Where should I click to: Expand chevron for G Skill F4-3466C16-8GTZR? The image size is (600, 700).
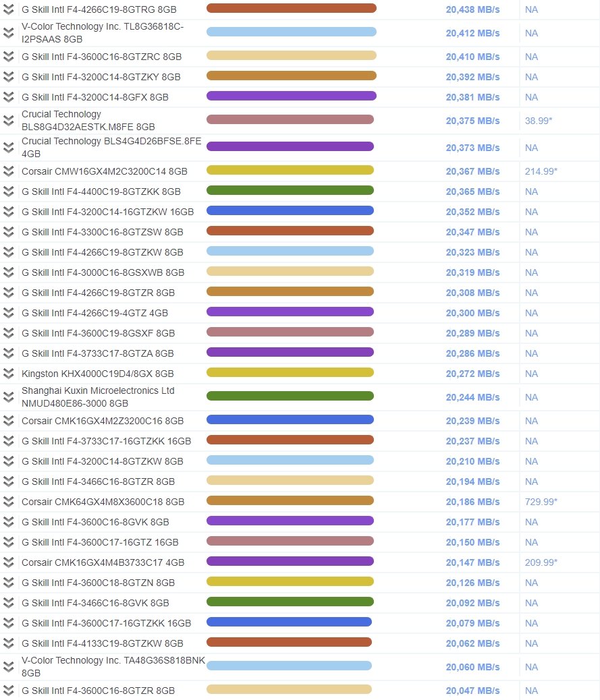pos(9,482)
